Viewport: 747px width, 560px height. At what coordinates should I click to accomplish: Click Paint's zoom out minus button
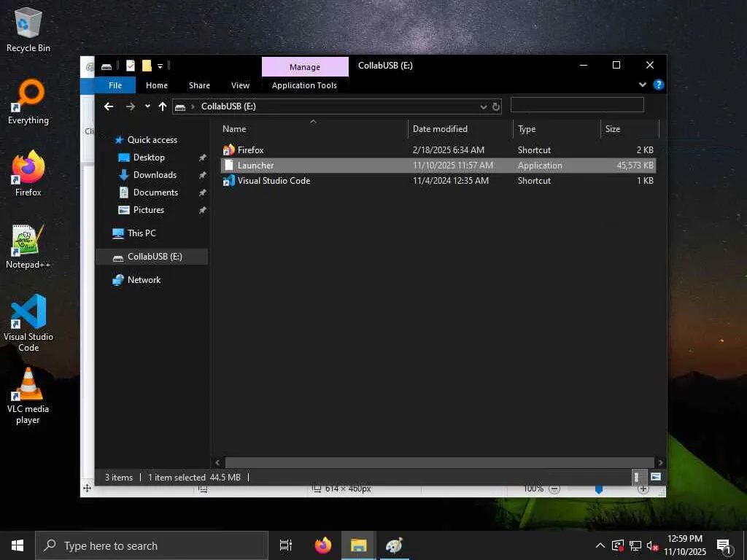tap(554, 489)
